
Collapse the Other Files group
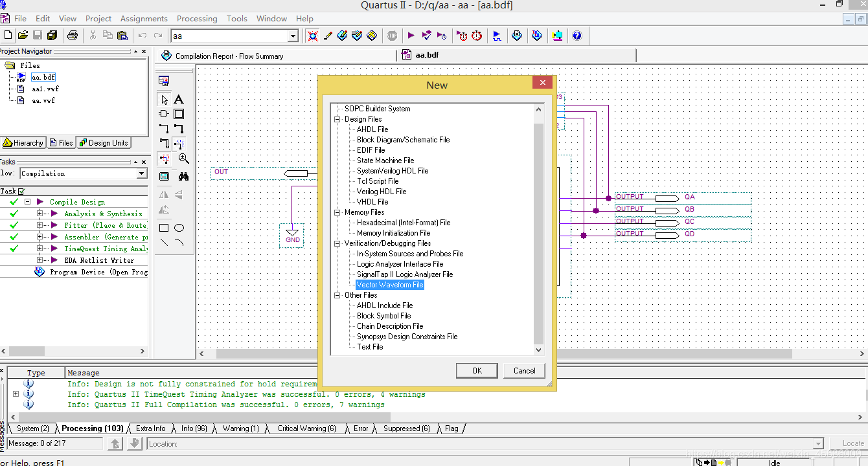337,295
